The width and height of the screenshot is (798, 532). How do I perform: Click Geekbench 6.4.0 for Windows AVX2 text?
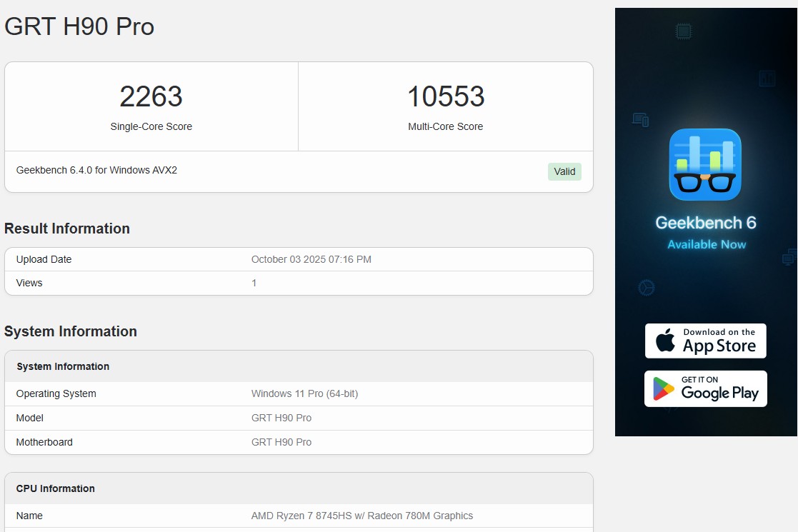96,170
